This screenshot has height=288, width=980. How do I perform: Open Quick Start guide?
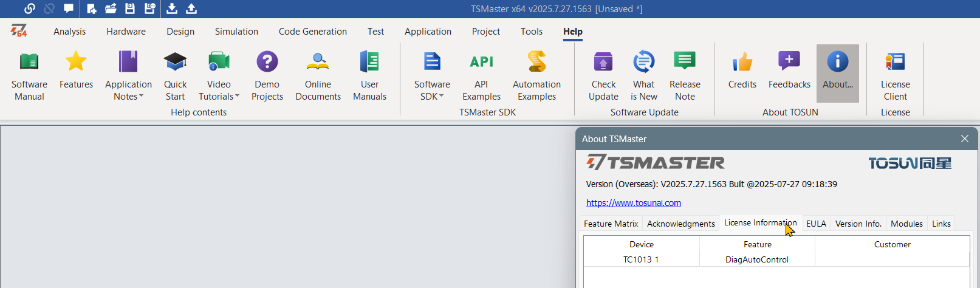pos(175,76)
